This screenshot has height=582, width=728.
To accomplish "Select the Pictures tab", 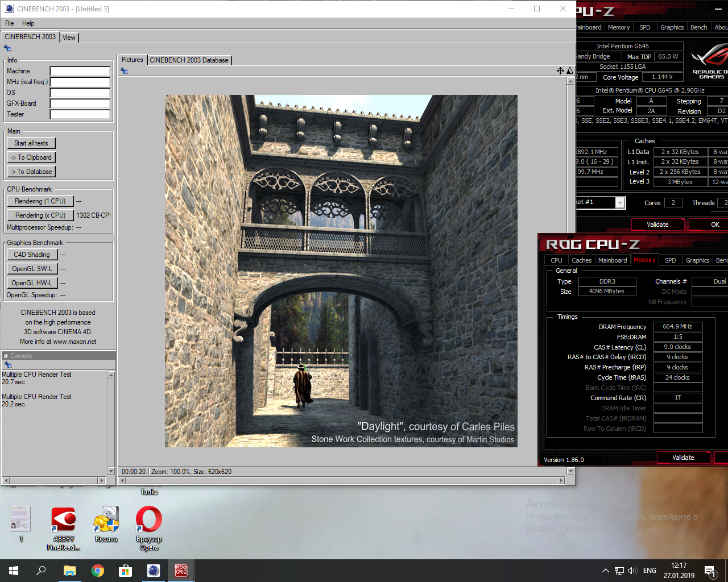I will 133,60.
